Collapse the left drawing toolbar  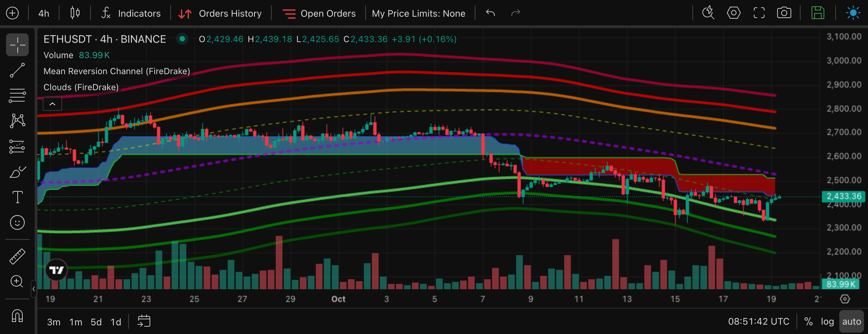(33, 289)
